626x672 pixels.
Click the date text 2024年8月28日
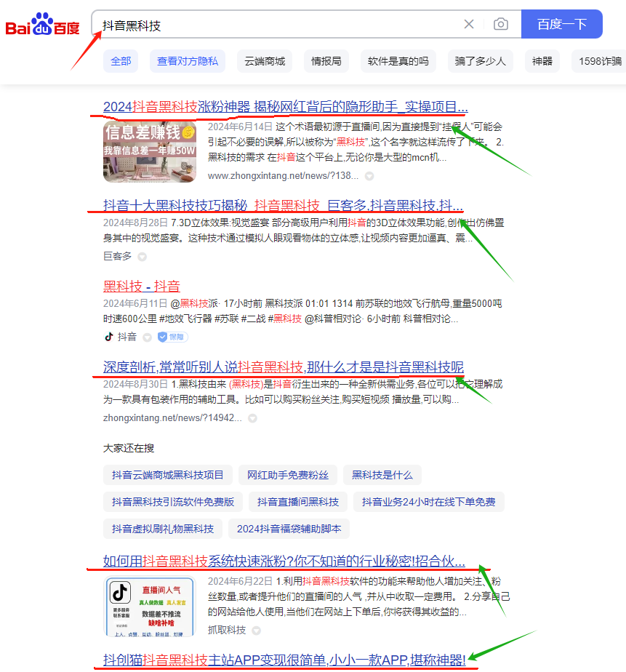coord(135,223)
